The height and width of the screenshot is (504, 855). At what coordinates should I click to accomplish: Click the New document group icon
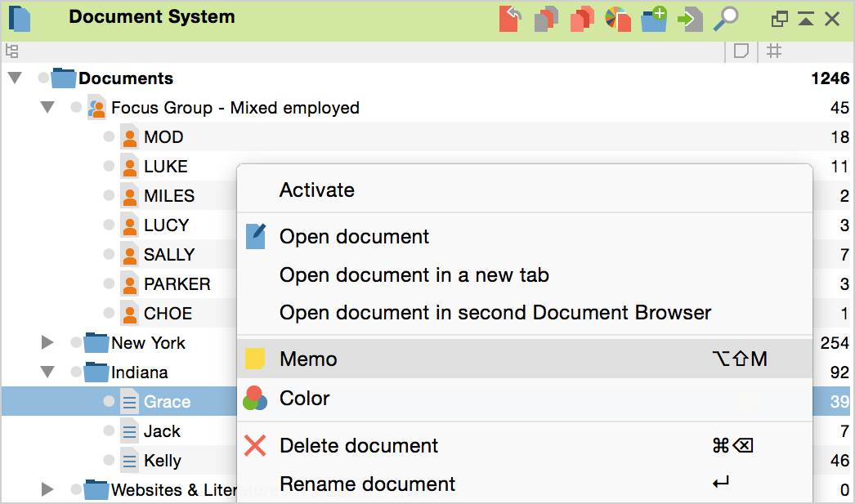tap(654, 18)
